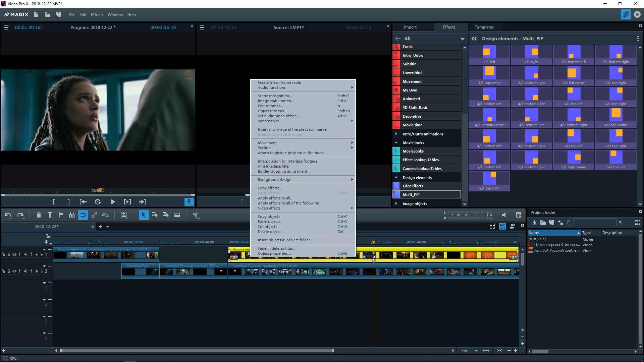Image resolution: width=644 pixels, height=362 pixels.
Task: Expand Intro/Outro animations tree item
Action: pyautogui.click(x=396, y=134)
